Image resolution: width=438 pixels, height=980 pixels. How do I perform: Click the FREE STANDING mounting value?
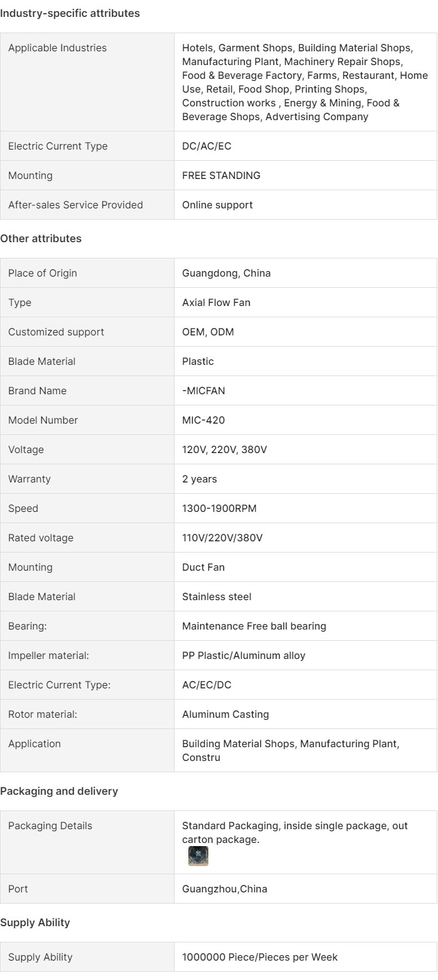click(x=222, y=175)
